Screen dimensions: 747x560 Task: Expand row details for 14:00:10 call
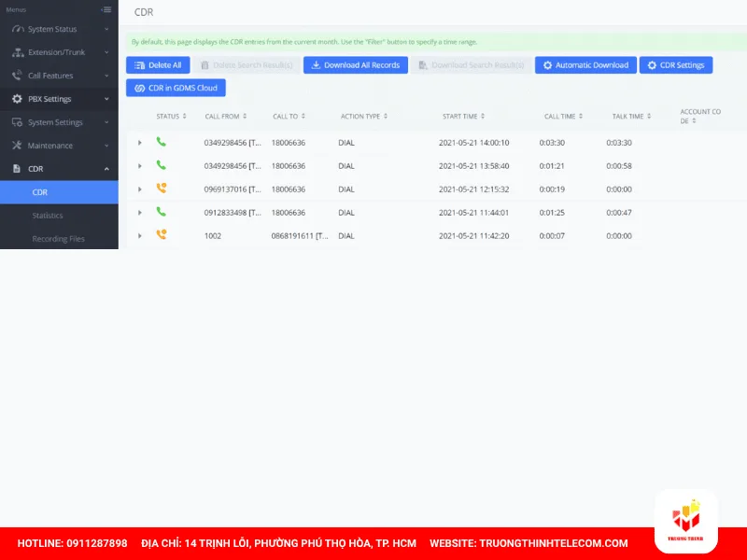[139, 143]
